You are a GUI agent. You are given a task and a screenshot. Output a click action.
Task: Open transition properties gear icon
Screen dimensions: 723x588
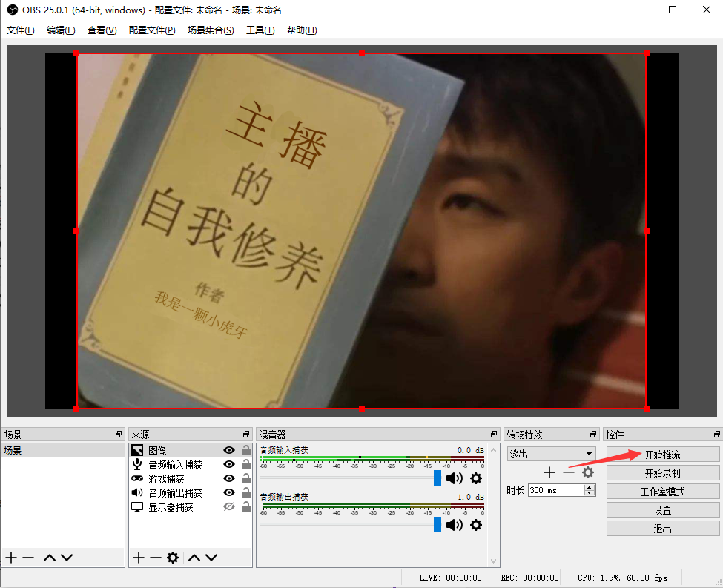point(587,472)
